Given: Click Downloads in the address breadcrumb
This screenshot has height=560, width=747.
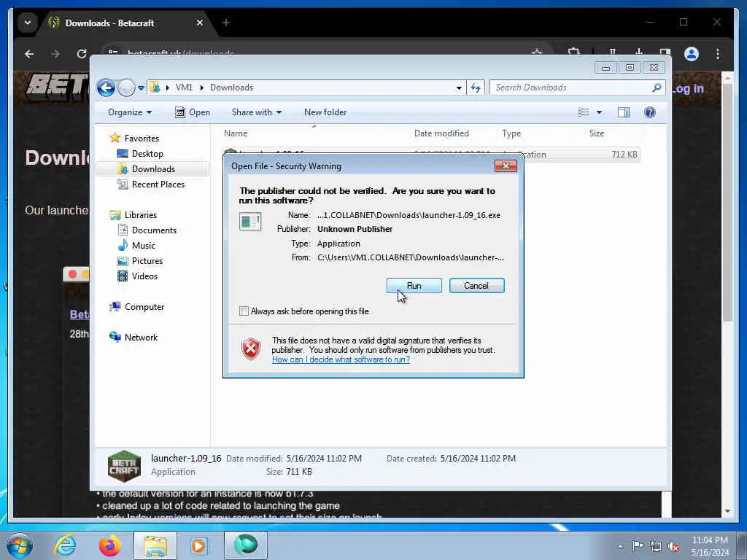Looking at the screenshot, I should (231, 87).
